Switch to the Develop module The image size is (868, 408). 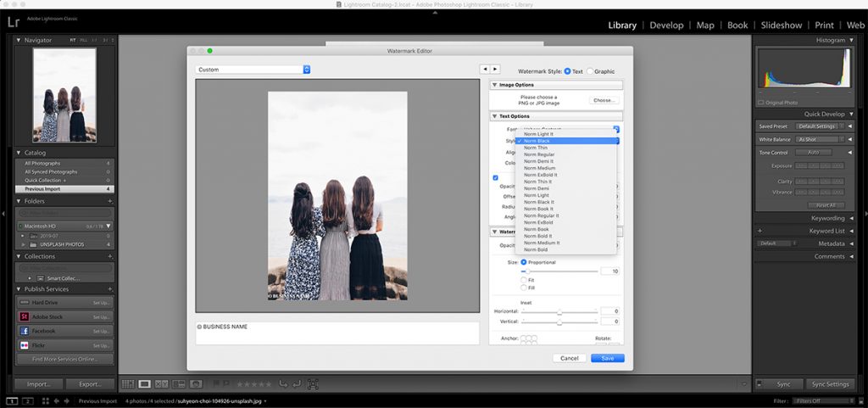pyautogui.click(x=666, y=25)
